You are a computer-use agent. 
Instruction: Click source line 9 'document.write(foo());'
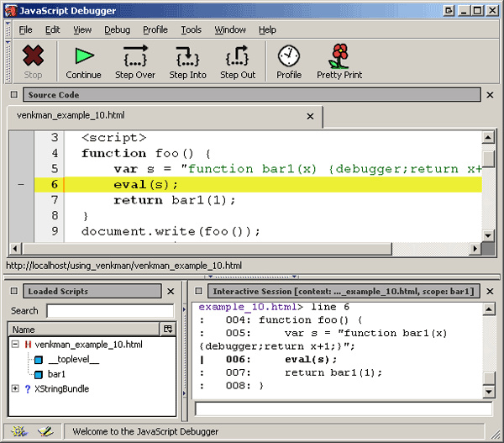coord(171,231)
